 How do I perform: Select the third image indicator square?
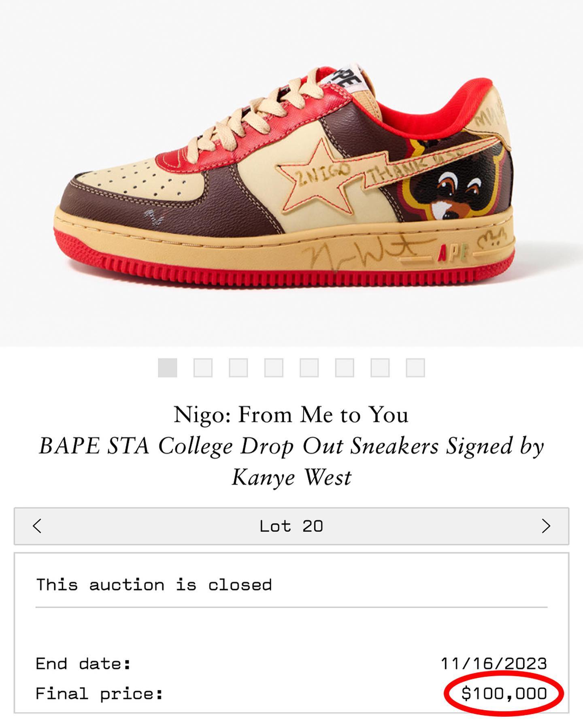point(238,368)
